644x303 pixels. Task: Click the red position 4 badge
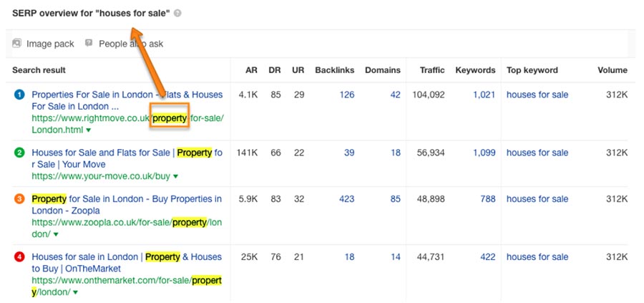pos(20,257)
